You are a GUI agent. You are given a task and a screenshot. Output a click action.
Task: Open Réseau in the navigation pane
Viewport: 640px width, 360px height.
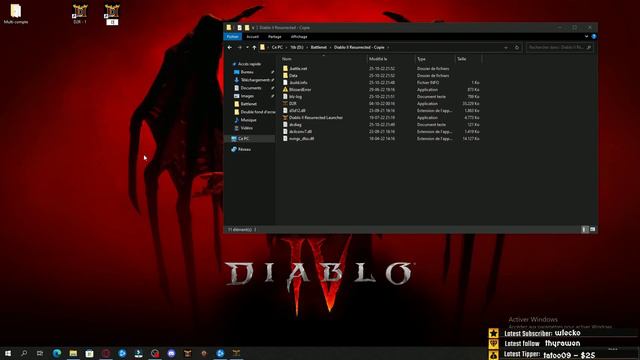click(244, 149)
